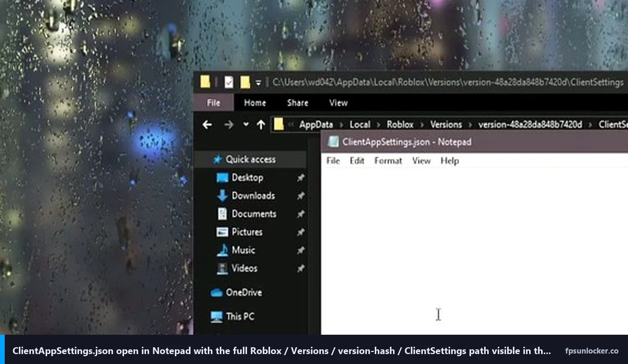Select Local in the address breadcrumb
The image size is (628, 364).
tap(360, 124)
